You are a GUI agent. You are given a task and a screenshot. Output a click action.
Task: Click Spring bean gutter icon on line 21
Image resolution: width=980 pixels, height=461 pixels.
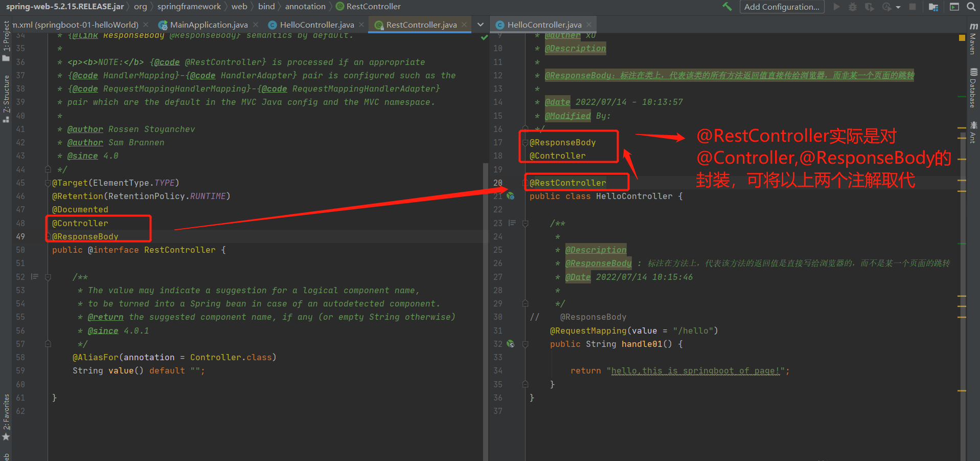(510, 196)
